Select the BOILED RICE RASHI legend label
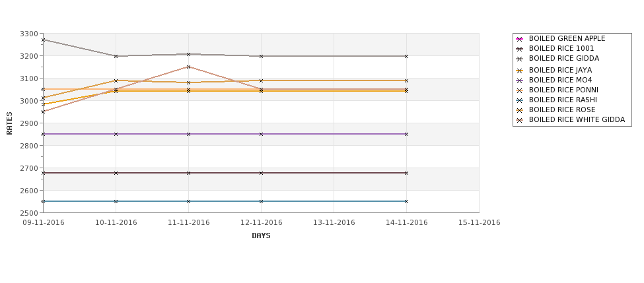Viewport: 644px width, 283px height. tap(563, 100)
